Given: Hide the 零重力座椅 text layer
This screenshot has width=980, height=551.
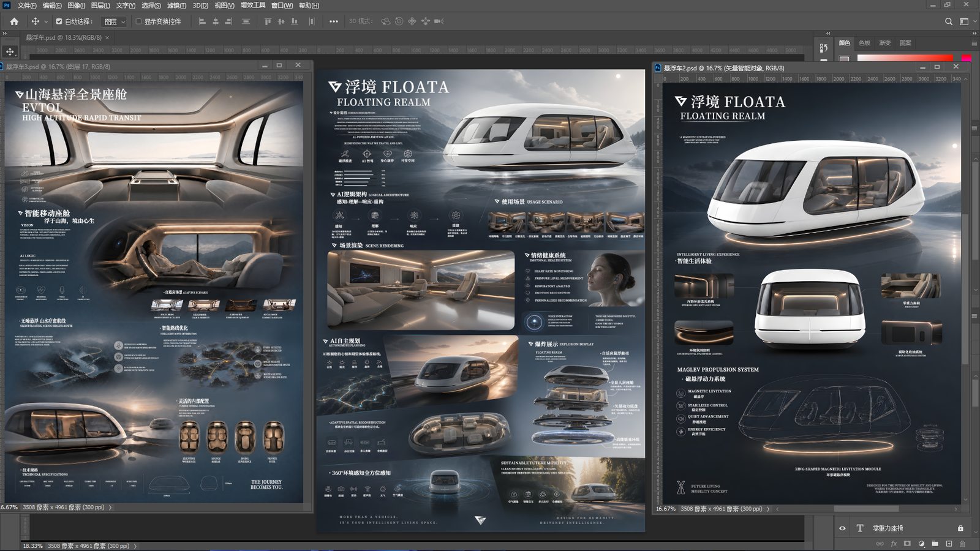Looking at the screenshot, I should click(x=842, y=528).
